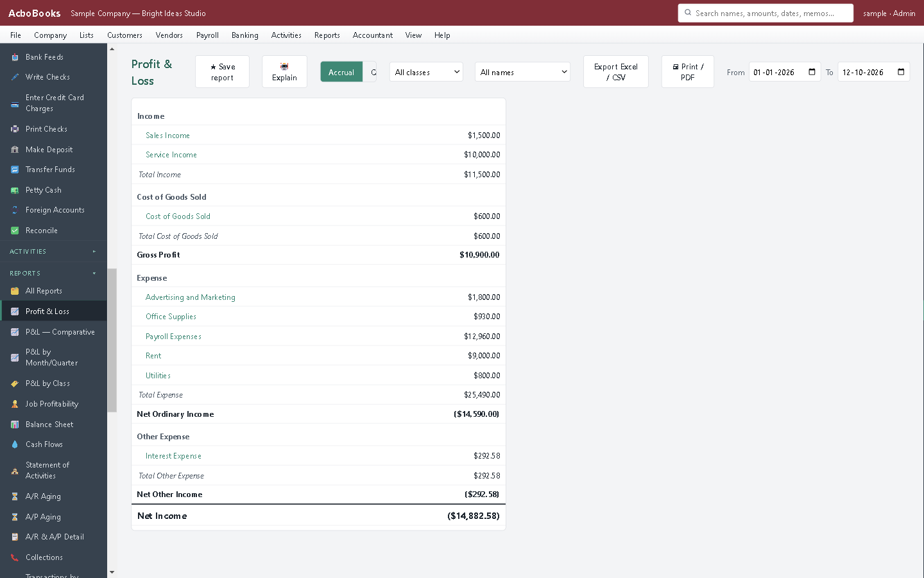The height and width of the screenshot is (578, 924).
Task: Open the Customers menu
Action: click(124, 35)
